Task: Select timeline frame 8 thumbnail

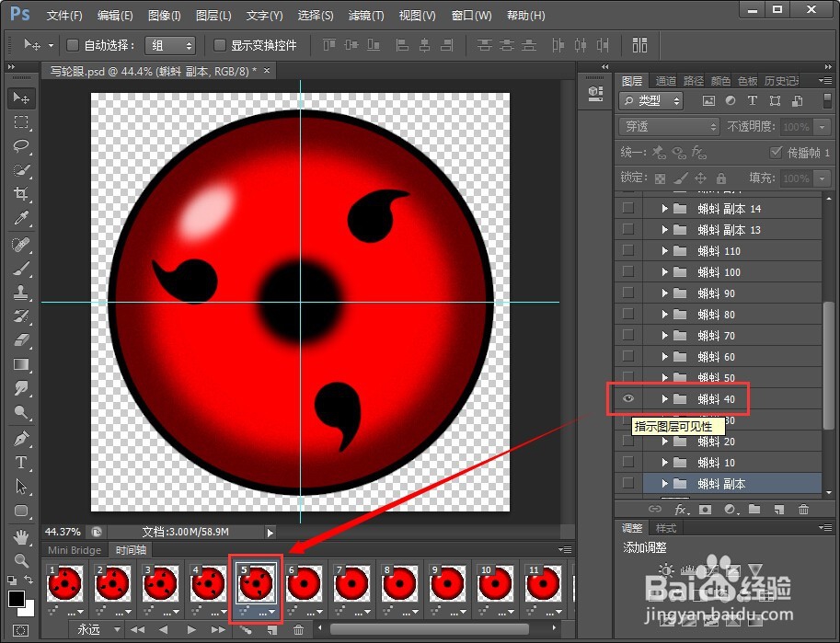Action: [399, 583]
